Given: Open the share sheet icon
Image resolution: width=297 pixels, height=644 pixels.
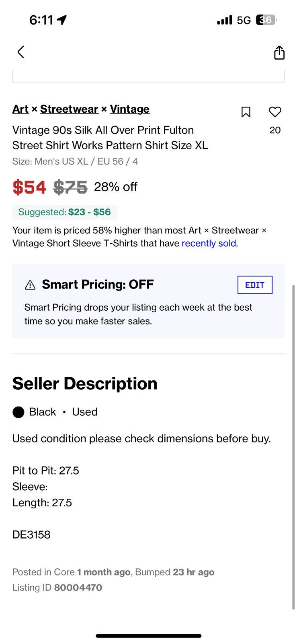Looking at the screenshot, I should pos(279,52).
